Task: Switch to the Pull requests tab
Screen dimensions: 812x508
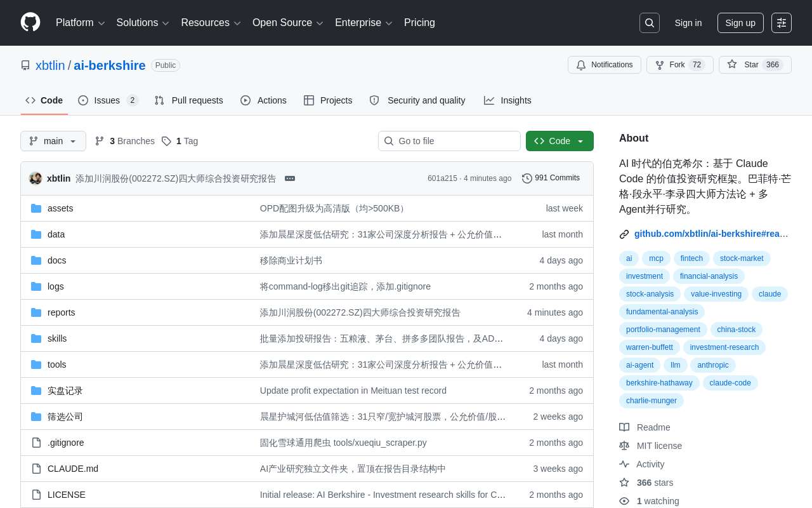Action: point(188,100)
